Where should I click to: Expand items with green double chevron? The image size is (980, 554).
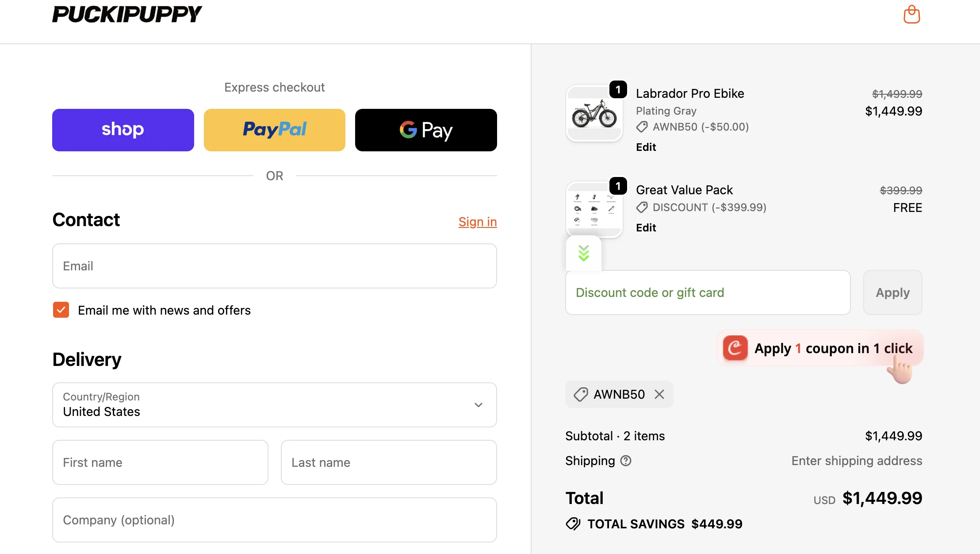pos(584,253)
